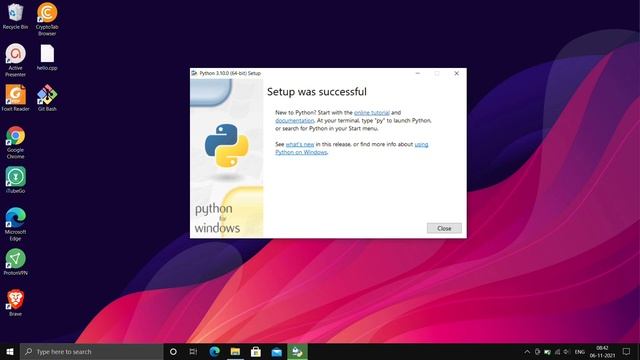Screen dimensions: 640x360
Task: Follow the what's new link
Action: 300,144
